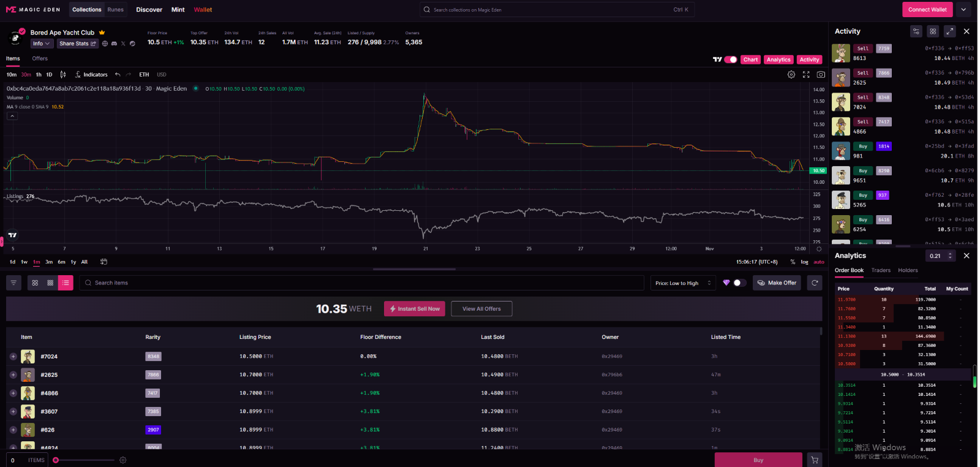Click the View All Offers button
Image resolution: width=980 pixels, height=467 pixels.
(481, 309)
